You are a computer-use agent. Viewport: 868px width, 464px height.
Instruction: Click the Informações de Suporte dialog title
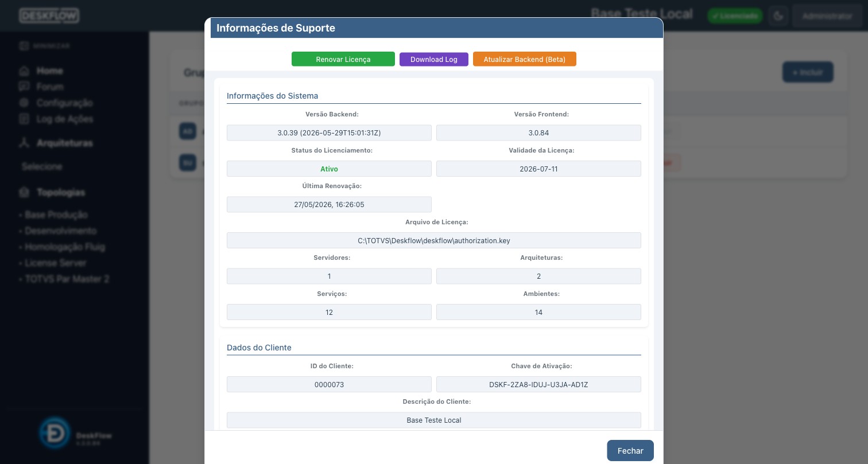click(x=276, y=28)
